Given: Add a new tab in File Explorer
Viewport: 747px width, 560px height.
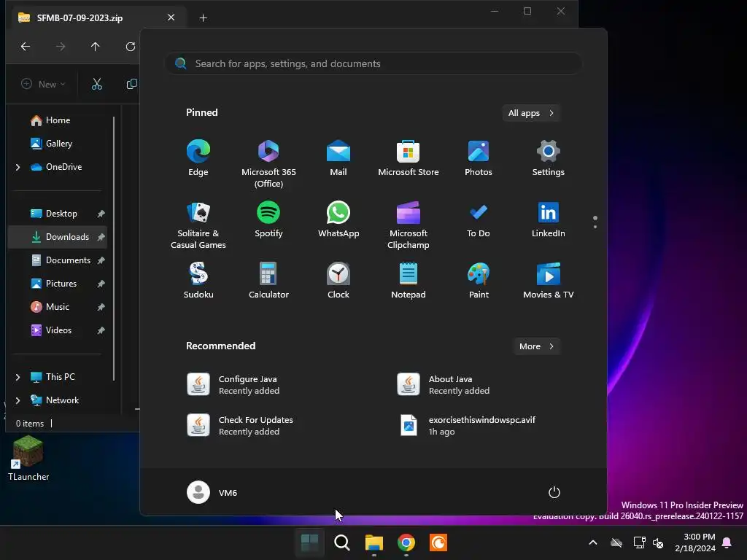Looking at the screenshot, I should coord(203,17).
